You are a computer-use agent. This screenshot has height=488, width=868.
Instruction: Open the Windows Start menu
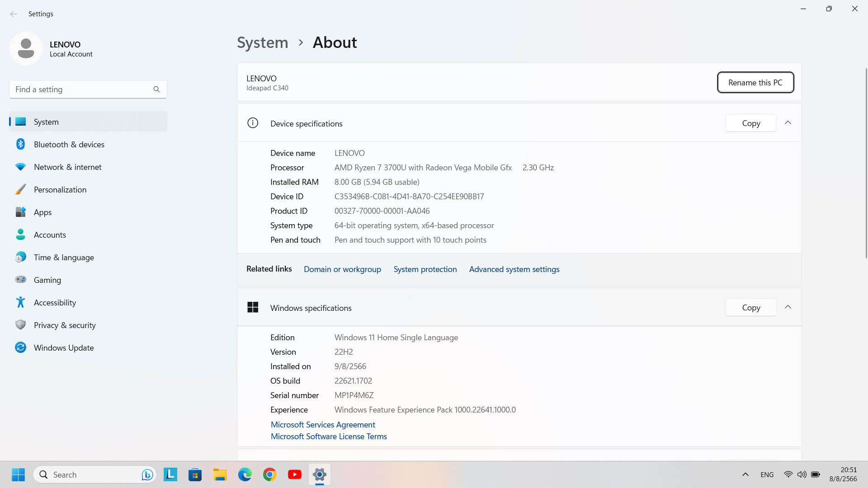[x=18, y=474]
